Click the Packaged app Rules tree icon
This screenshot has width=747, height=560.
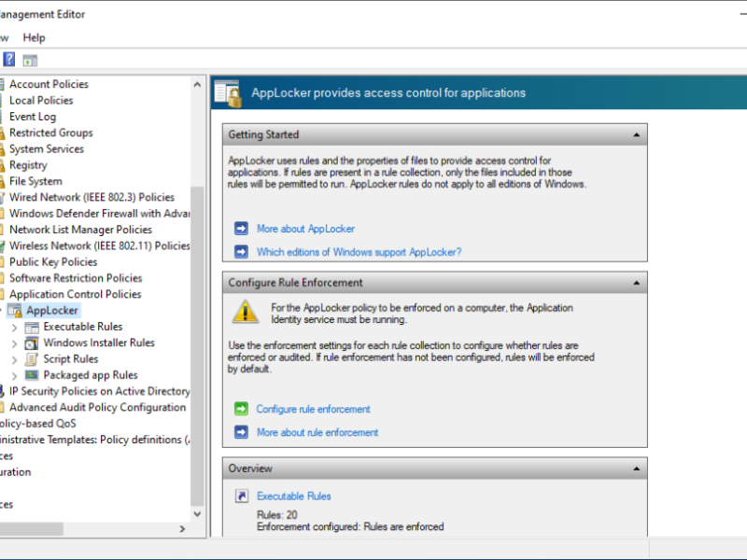pyautogui.click(x=32, y=375)
